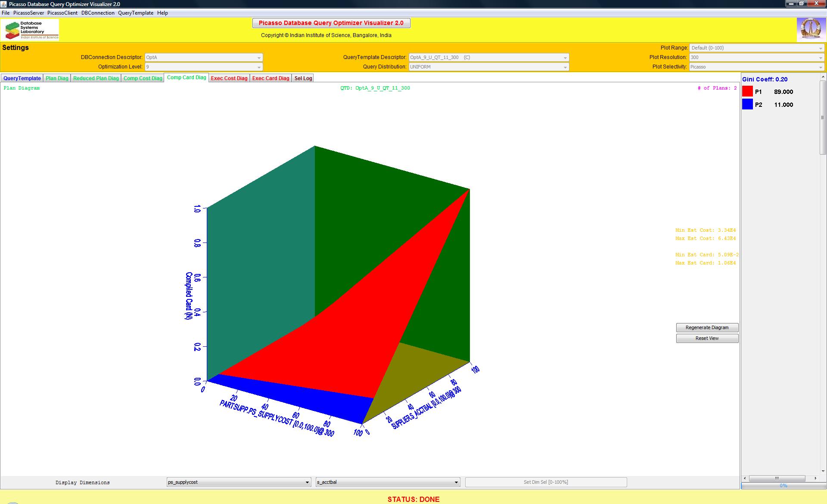Open the s_acctbal display dimension dropdown
The image size is (827, 504).
[x=388, y=482]
